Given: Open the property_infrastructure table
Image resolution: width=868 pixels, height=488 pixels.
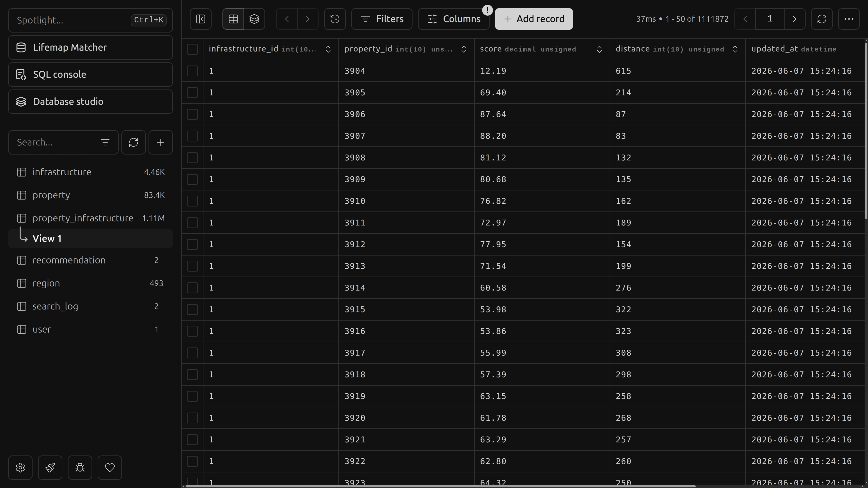Looking at the screenshot, I should [x=90, y=218].
